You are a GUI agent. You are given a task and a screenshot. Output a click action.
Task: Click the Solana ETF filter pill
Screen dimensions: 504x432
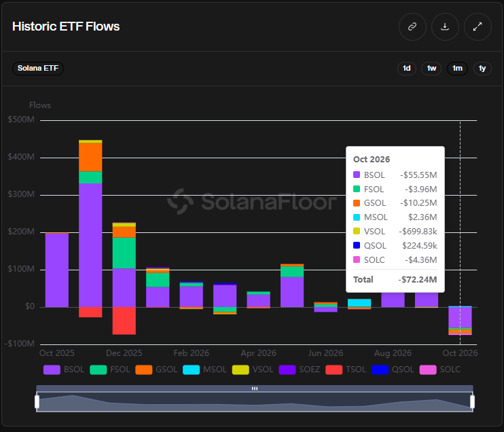38,69
